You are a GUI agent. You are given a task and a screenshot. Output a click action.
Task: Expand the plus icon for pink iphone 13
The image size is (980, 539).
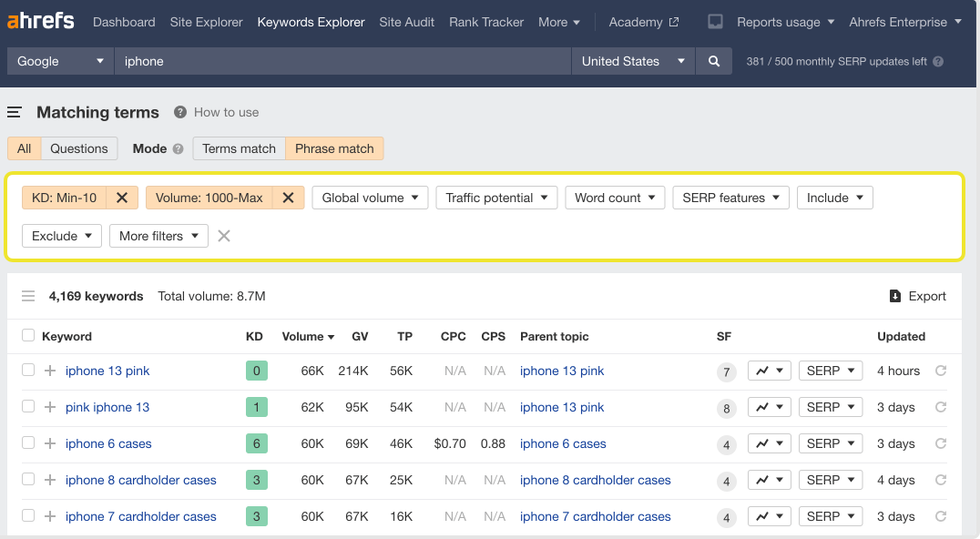coord(50,407)
